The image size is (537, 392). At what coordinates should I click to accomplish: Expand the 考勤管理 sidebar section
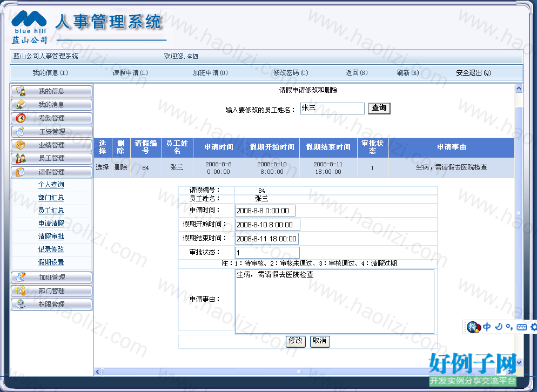click(51, 118)
